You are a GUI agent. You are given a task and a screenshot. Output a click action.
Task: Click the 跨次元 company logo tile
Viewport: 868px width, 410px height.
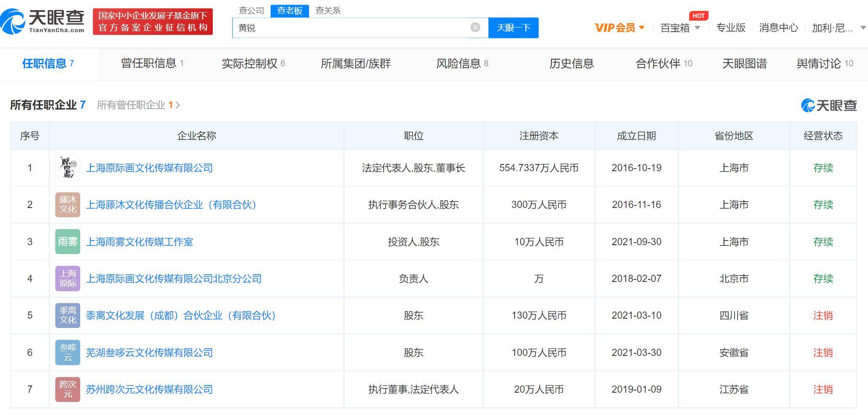68,389
